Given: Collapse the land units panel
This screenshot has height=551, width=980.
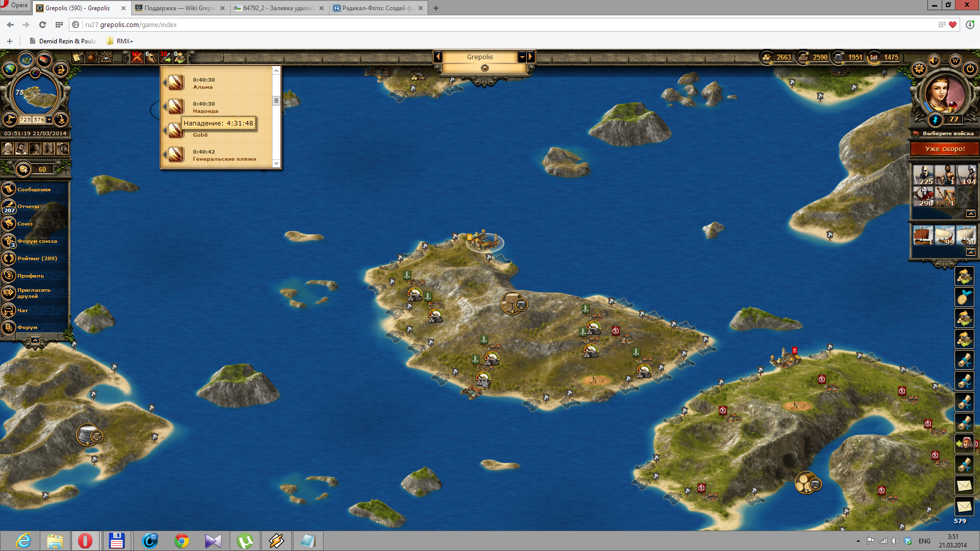Looking at the screenshot, I should click(970, 214).
